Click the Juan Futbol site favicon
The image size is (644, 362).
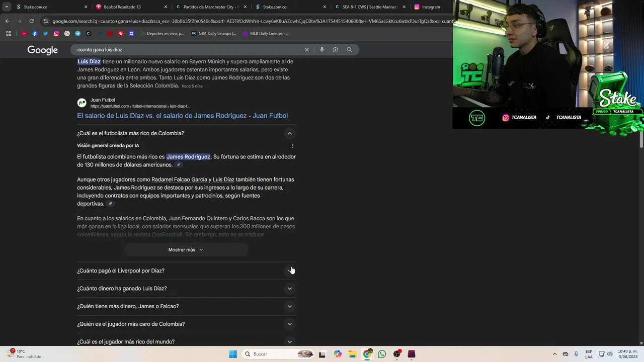(x=82, y=103)
